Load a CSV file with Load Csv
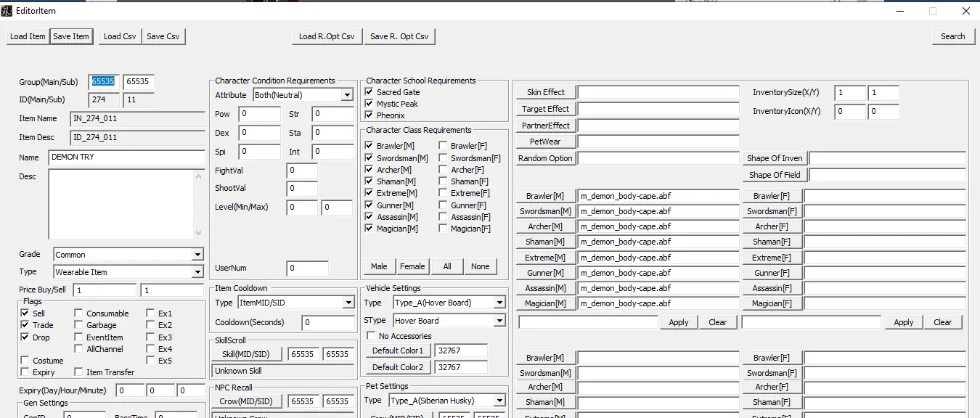The image size is (980, 418). click(120, 36)
